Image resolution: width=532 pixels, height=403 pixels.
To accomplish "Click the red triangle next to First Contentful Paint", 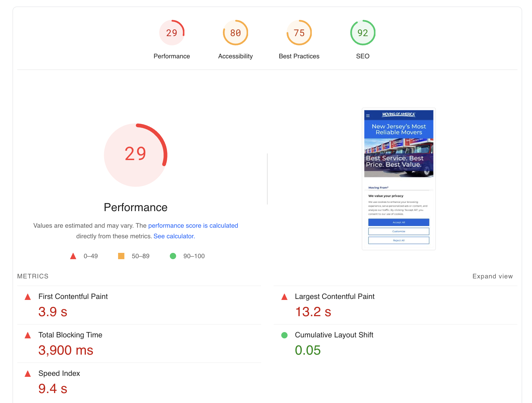I will [x=28, y=297].
